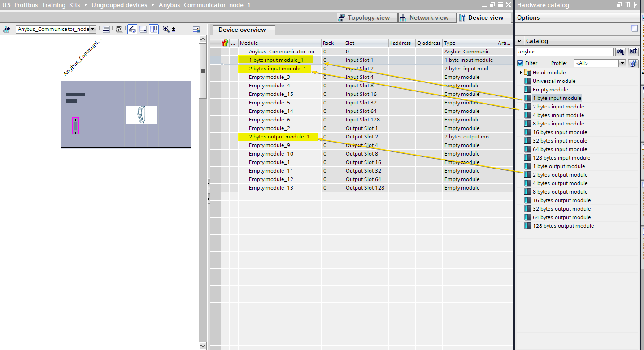Viewport: 644px width, 350px height.
Task: Select row 2 bytes input module_1
Action: pyautogui.click(x=361, y=69)
